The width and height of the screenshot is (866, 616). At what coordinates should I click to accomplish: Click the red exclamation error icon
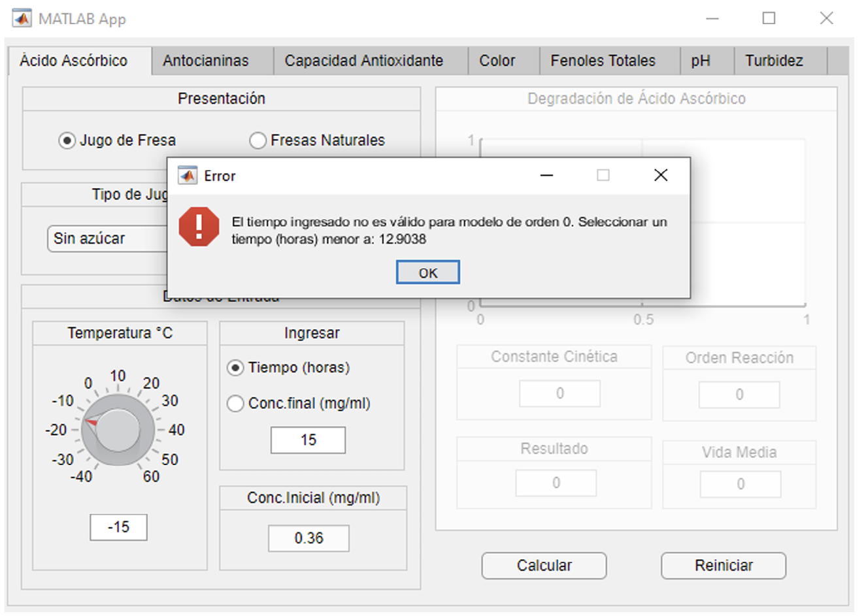(199, 227)
